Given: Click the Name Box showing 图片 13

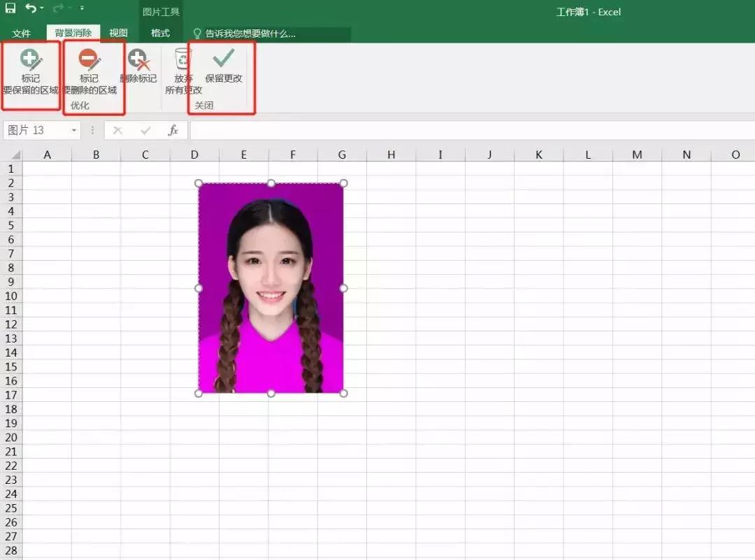Looking at the screenshot, I should [36, 131].
